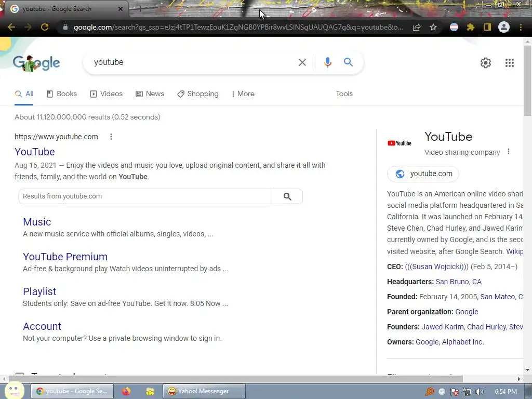Toggle the browser side panel icon
Image resolution: width=532 pixels, height=399 pixels.
[x=487, y=27]
